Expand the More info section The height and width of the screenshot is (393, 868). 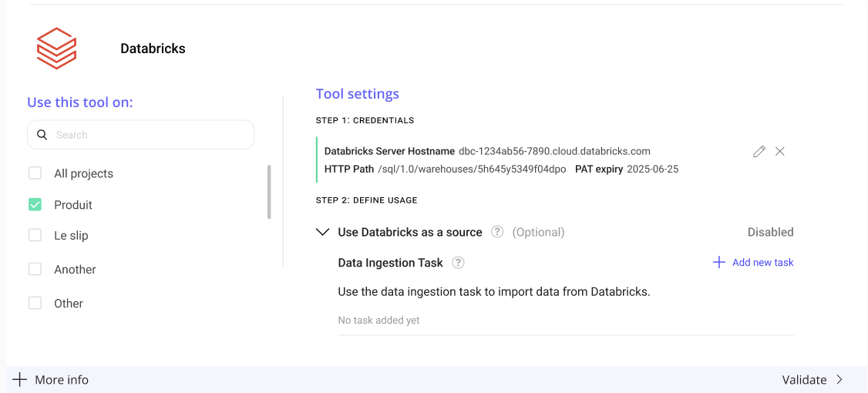pyautogui.click(x=61, y=380)
